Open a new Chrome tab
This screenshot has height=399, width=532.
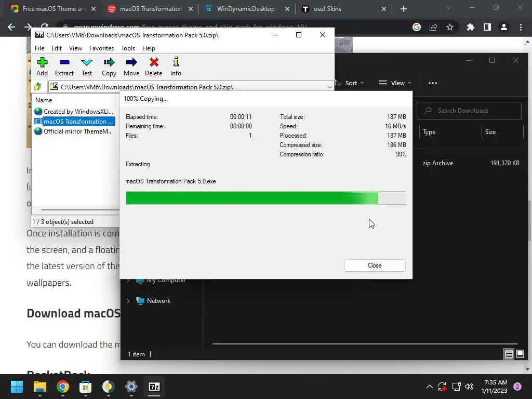click(x=403, y=9)
